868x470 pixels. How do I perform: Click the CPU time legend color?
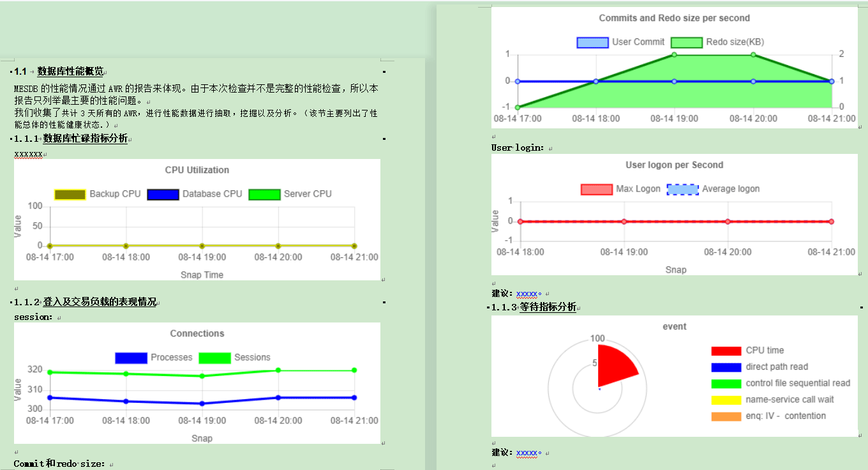pos(726,351)
